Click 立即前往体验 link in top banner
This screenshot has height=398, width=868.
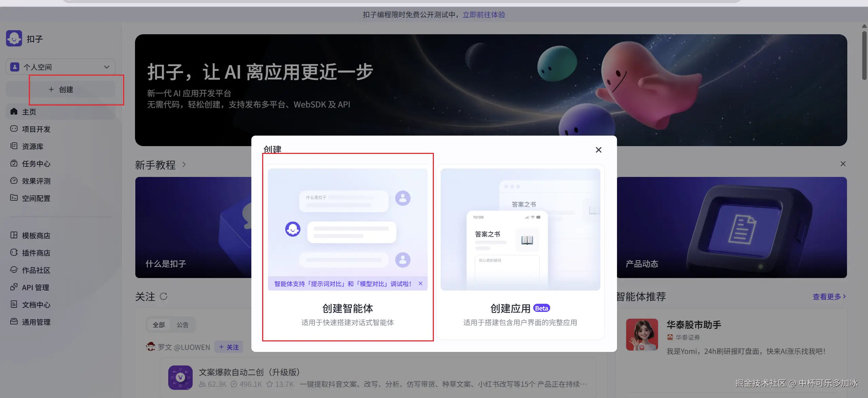click(x=484, y=15)
